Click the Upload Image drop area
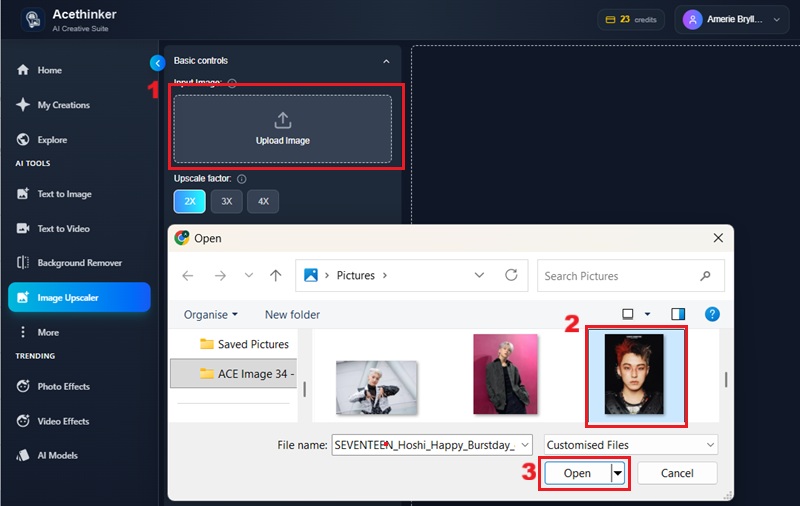Screen dimensions: 800x506 click(x=283, y=129)
